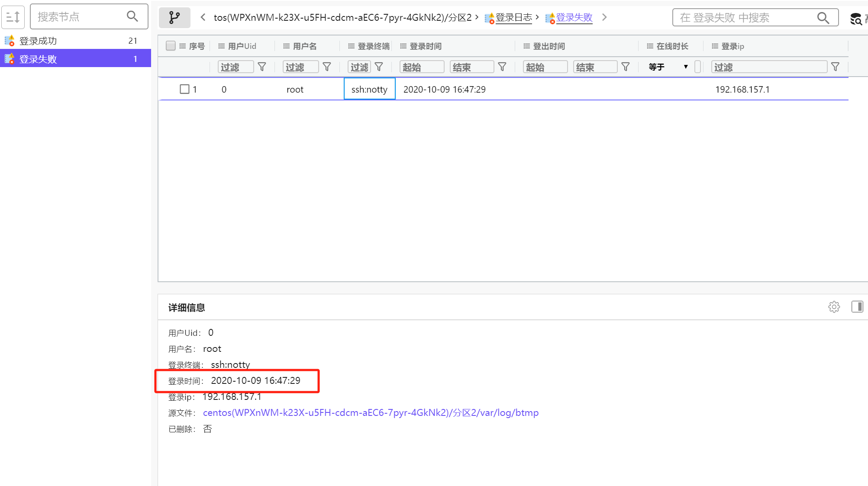Click the sort order icon beside node search
The height and width of the screenshot is (486, 868).
click(13, 17)
